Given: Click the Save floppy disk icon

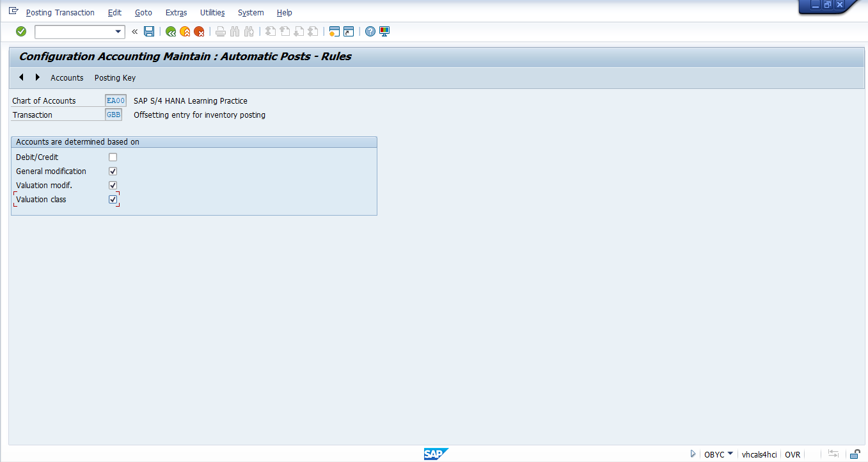Looking at the screenshot, I should click(149, 31).
